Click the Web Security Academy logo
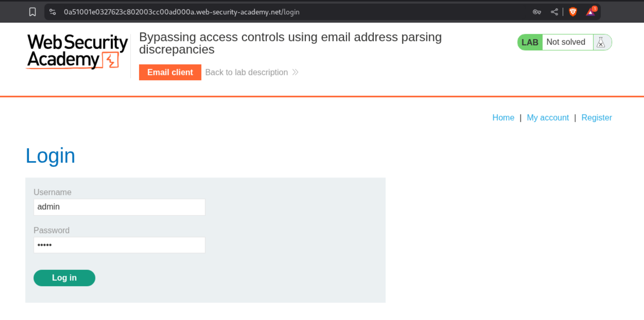This screenshot has height=320, width=644. pos(77,51)
